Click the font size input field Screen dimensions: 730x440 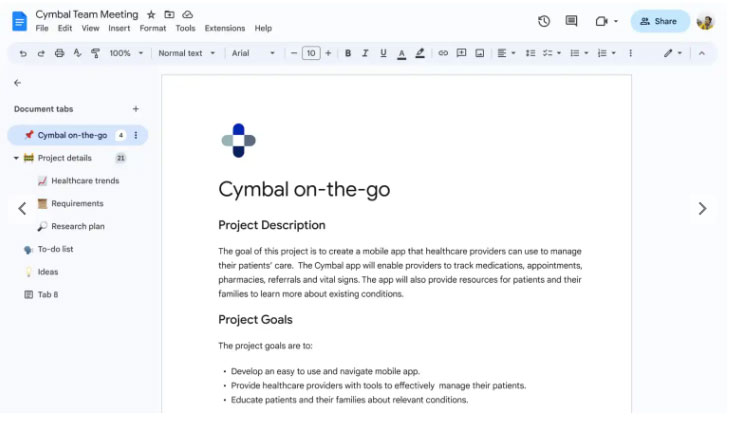coord(311,53)
